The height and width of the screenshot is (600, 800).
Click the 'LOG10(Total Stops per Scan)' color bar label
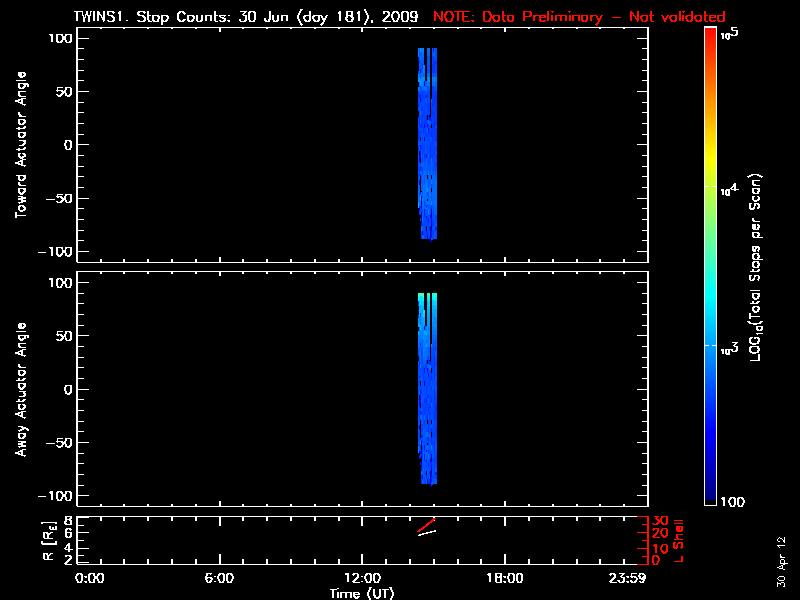(772, 266)
